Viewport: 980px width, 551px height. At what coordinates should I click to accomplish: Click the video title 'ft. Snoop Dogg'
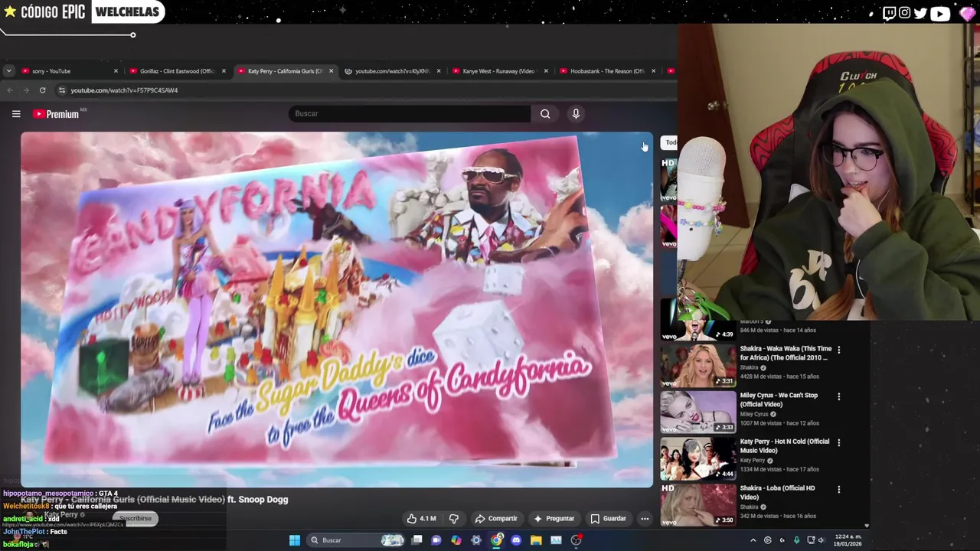point(257,500)
